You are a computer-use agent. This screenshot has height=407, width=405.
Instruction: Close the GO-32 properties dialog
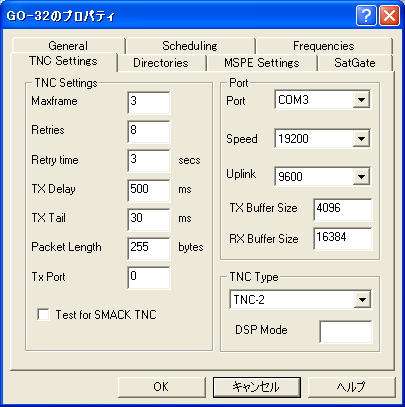tap(389, 16)
